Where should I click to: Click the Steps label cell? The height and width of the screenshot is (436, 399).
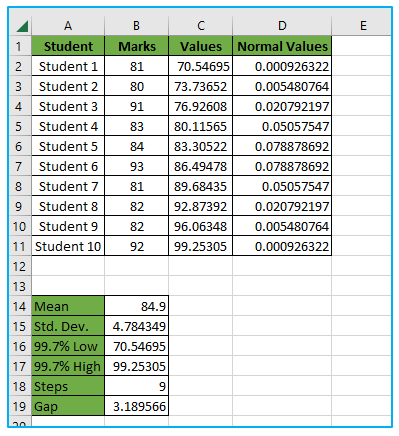[x=68, y=386]
